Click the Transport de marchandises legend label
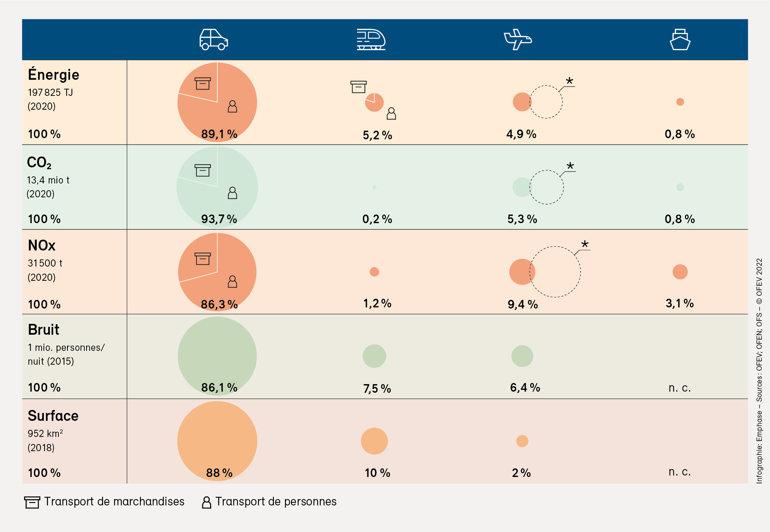The height and width of the screenshot is (532, 770). pyautogui.click(x=114, y=502)
